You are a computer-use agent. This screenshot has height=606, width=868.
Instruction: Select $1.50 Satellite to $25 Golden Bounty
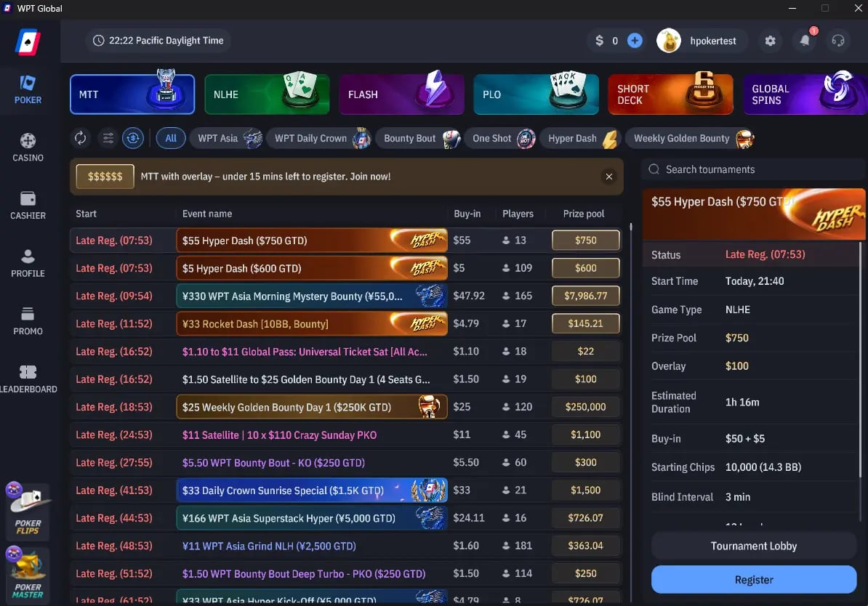(x=345, y=379)
